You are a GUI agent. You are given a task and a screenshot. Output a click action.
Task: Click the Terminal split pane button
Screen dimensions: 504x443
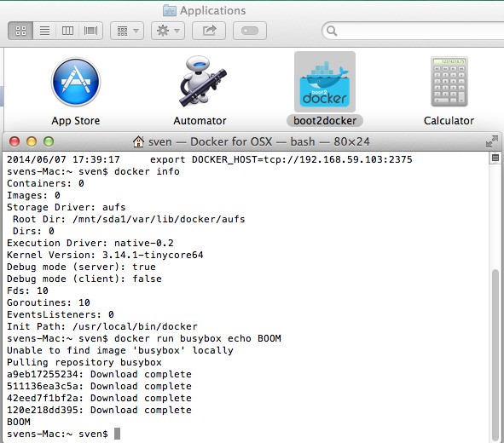click(495, 158)
